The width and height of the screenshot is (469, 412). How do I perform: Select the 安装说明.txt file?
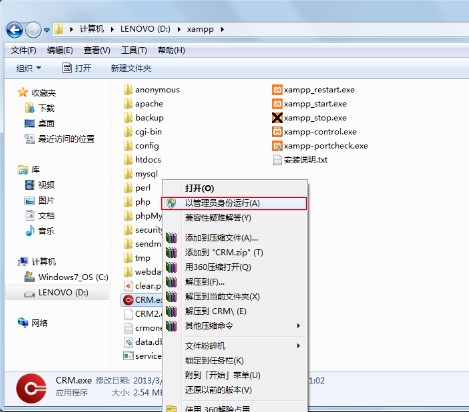click(300, 160)
